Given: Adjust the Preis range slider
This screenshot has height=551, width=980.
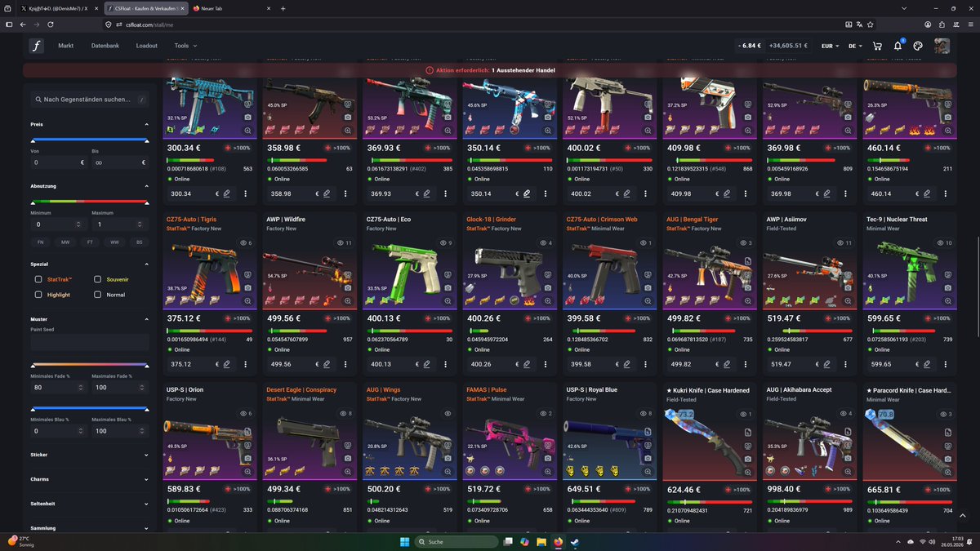Looking at the screenshot, I should click(x=90, y=140).
